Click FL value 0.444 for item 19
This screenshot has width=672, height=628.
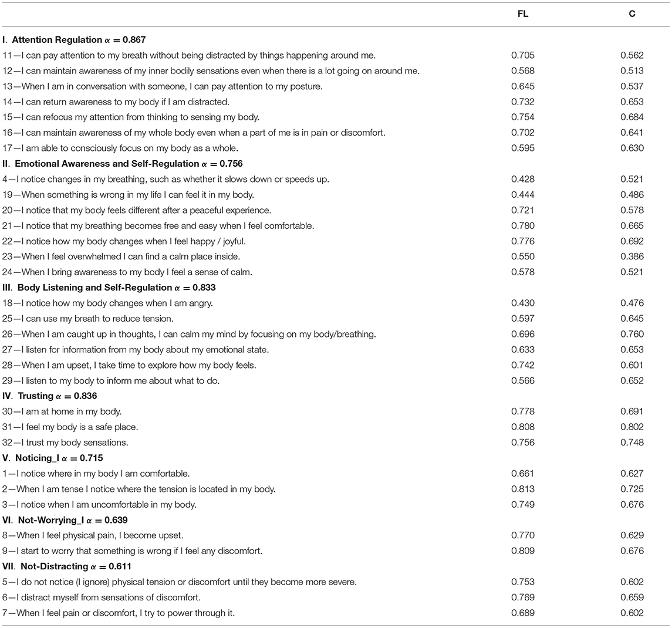click(523, 195)
